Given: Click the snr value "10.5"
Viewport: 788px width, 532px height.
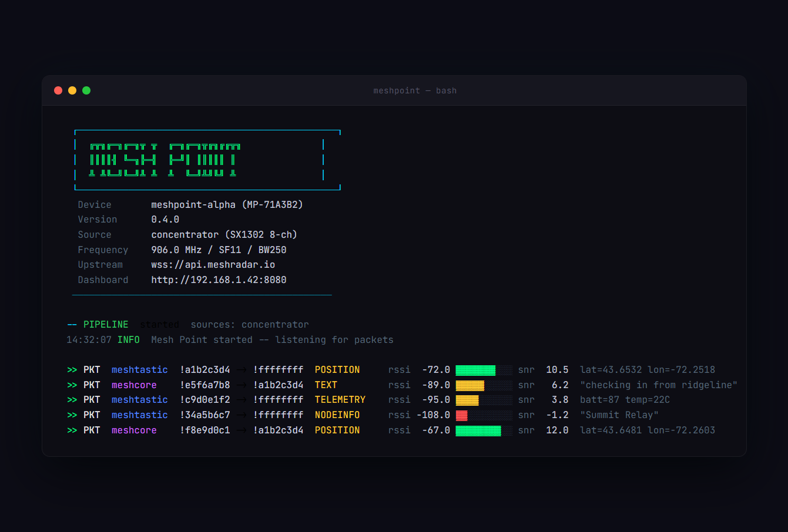Looking at the screenshot, I should click(x=557, y=370).
